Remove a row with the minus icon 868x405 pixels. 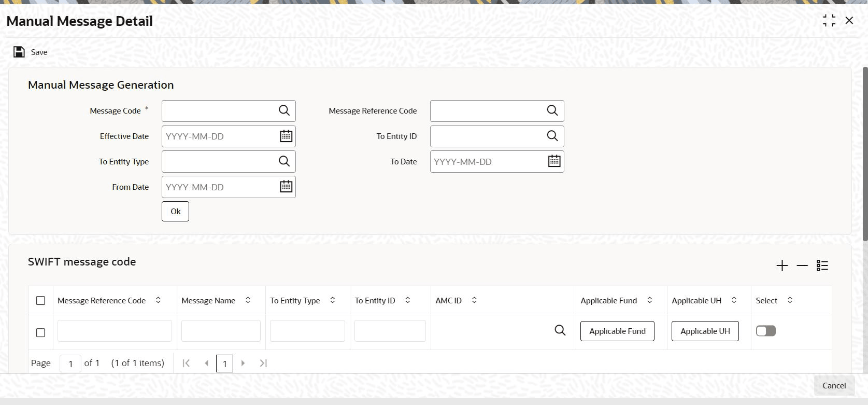pos(802,266)
